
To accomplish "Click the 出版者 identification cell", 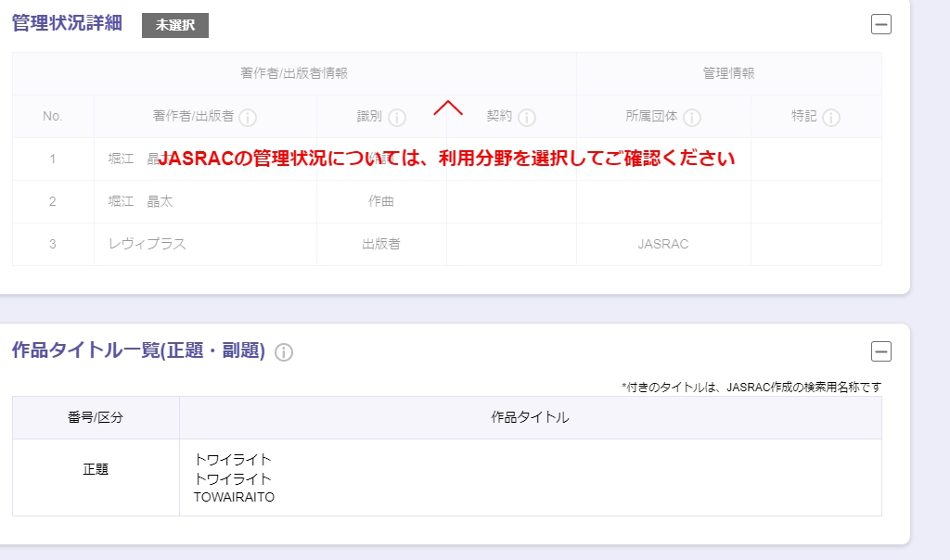I will pyautogui.click(x=381, y=244).
